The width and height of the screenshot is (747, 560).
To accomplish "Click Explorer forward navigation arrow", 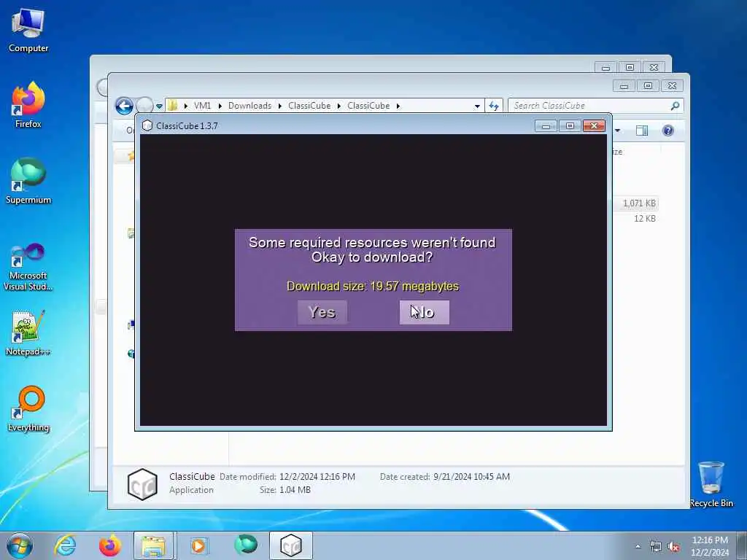I will [x=144, y=106].
